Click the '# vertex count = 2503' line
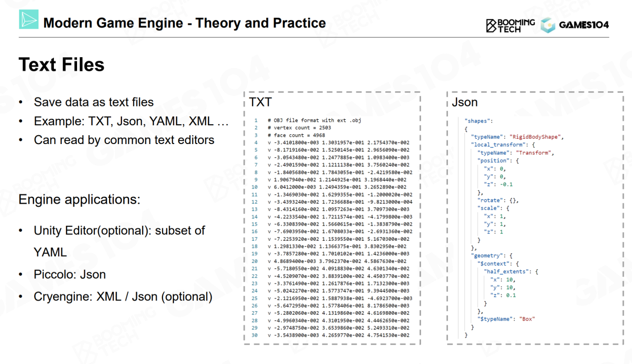Screen dimensions: 632x364 pos(299,128)
